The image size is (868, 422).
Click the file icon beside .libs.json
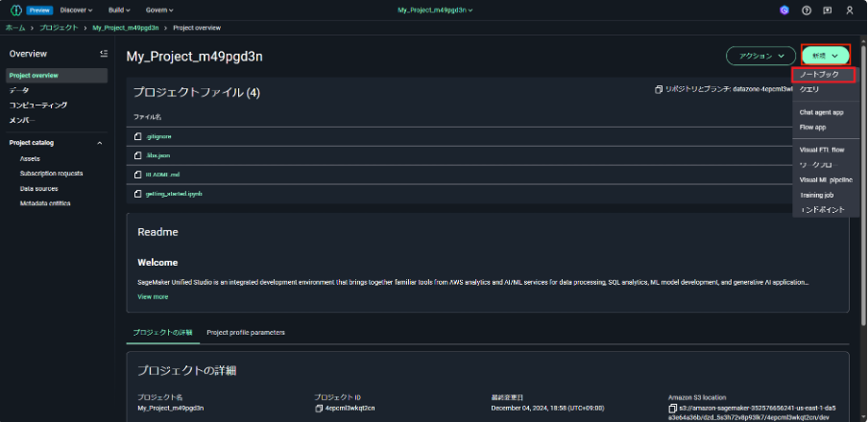point(138,155)
